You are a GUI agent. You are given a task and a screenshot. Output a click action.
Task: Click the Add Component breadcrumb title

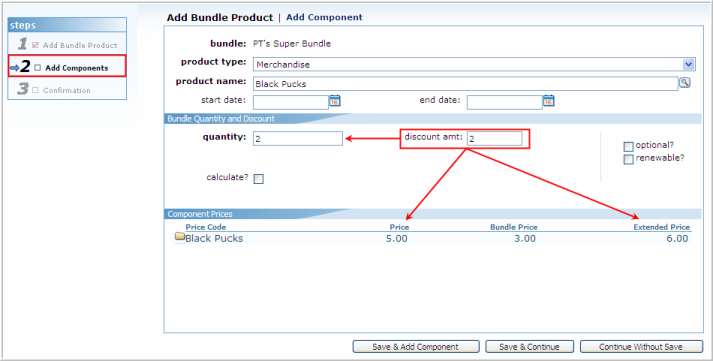(x=324, y=17)
